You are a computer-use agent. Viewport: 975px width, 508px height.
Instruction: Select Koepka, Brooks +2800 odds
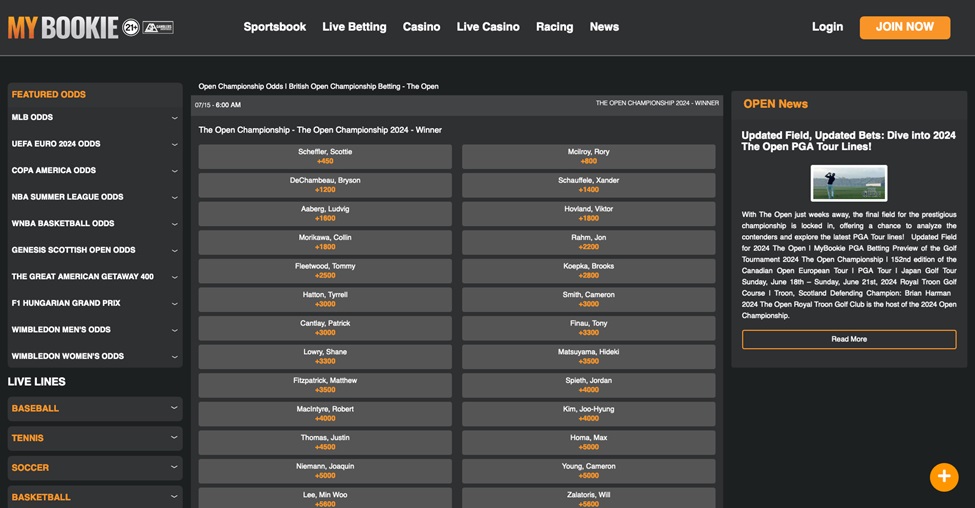[588, 271]
